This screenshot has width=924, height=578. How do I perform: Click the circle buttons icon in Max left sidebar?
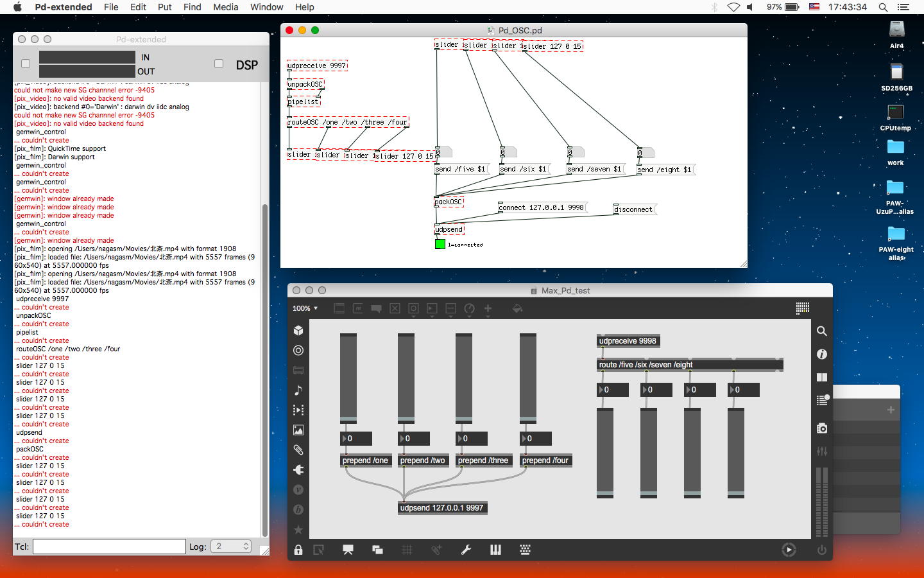(x=298, y=350)
